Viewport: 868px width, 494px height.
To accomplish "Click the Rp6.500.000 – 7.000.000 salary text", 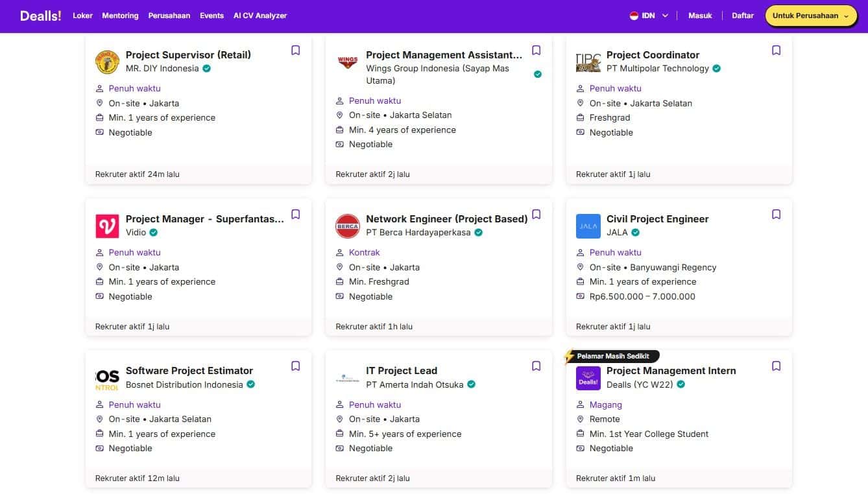I will pos(642,296).
